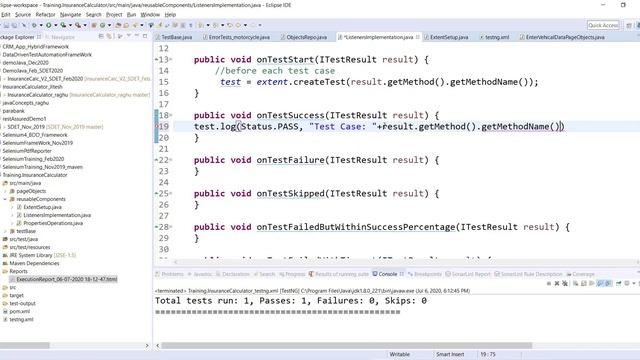Switch to testng.xml editor tab
This screenshot has width=640, height=360.
point(494,37)
